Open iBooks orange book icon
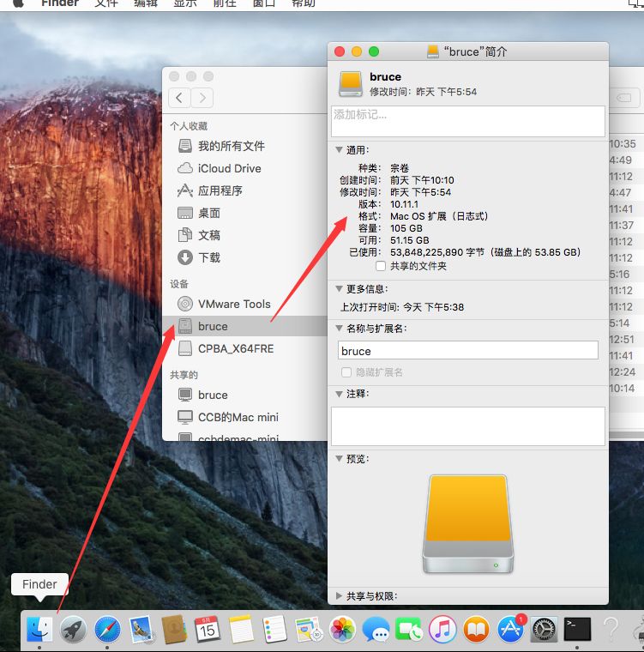The image size is (644, 652). [477, 629]
